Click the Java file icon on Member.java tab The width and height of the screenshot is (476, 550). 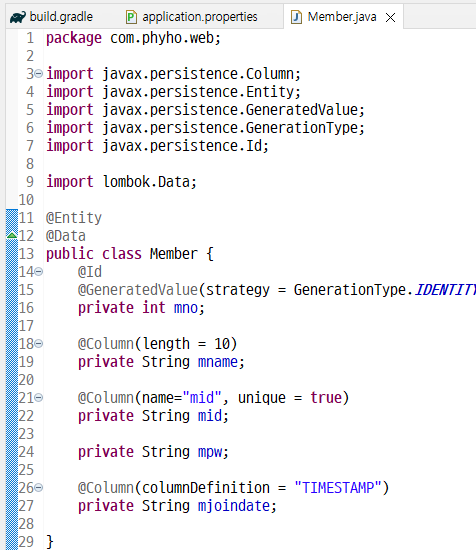296,17
